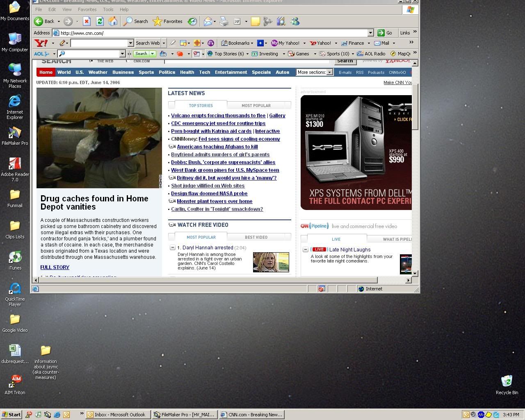The image size is (525, 420).
Task: Collapse the Late Night Laughs live item
Action: pyautogui.click(x=305, y=249)
